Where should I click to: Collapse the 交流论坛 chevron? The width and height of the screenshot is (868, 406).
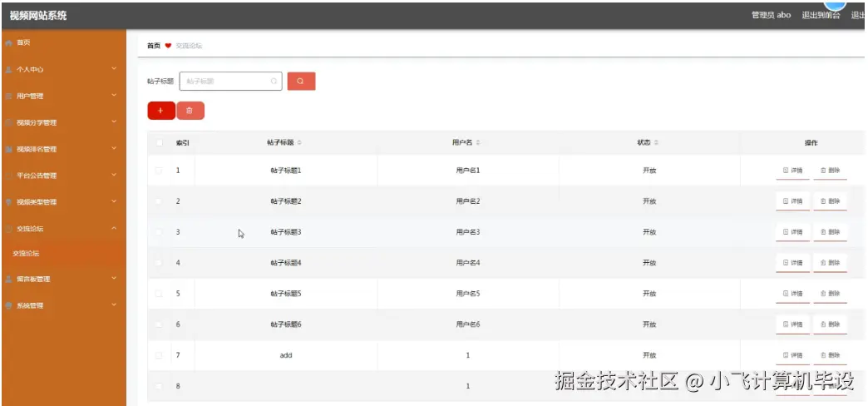point(114,228)
